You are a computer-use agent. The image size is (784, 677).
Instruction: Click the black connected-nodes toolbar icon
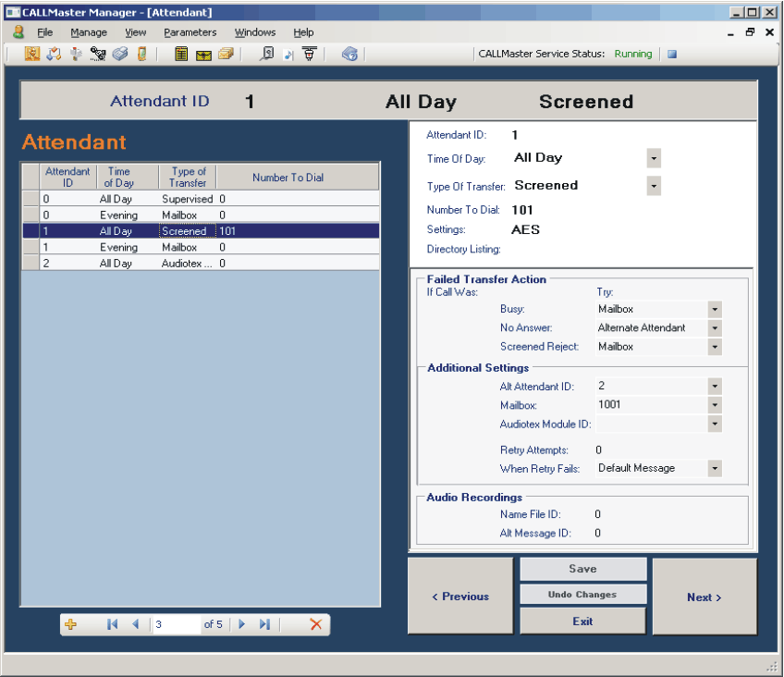97,54
